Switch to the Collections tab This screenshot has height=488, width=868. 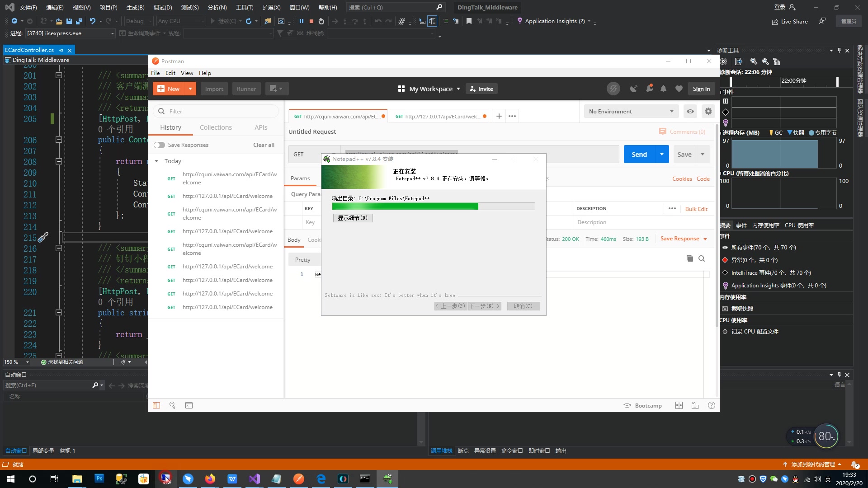216,127
